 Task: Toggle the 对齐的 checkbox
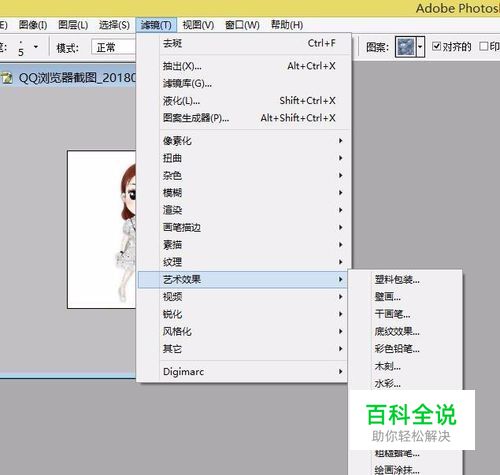coord(436,47)
